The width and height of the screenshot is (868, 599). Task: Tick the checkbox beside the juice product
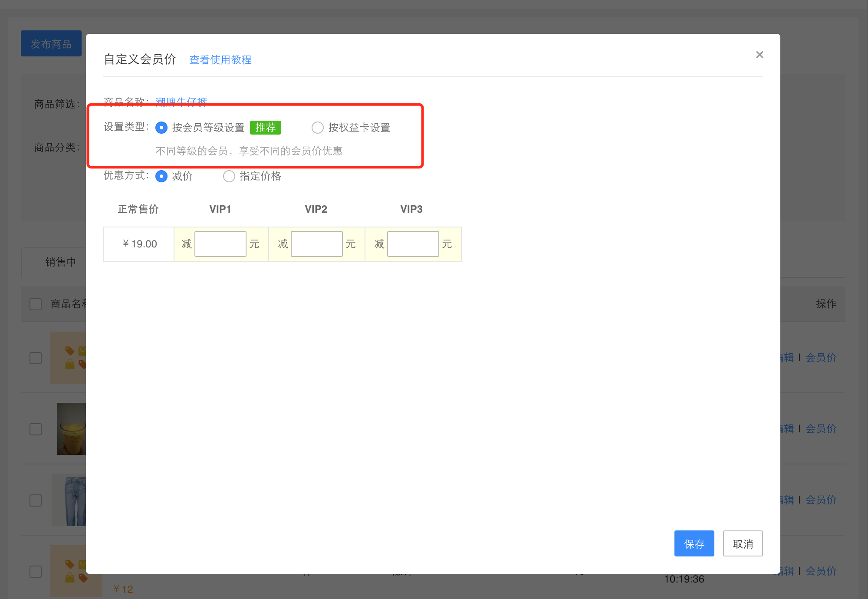(36, 429)
